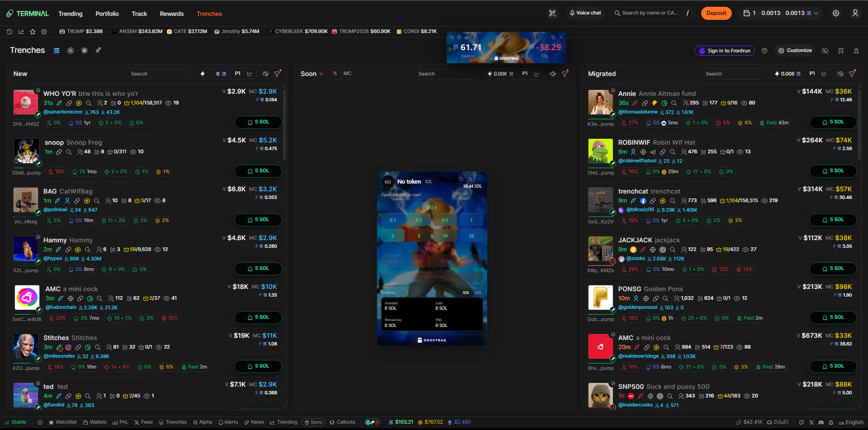Screen dimensions: 868x430
Task: Open ticker bar settings gear
Action: coord(44,32)
